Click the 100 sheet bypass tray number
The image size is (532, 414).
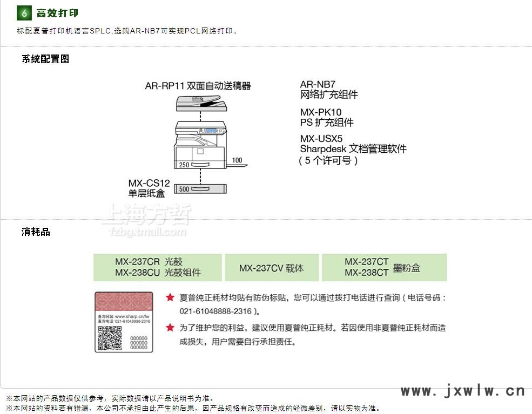[x=237, y=160]
